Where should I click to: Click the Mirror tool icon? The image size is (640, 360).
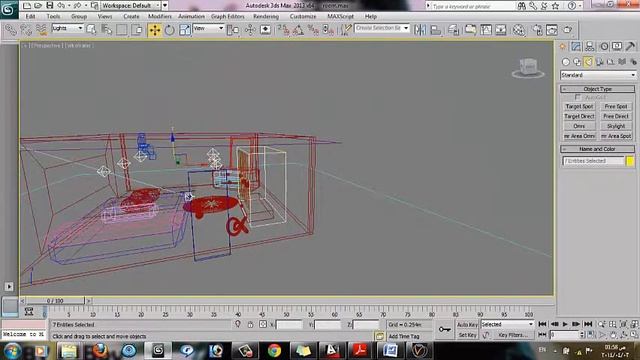tap(420, 30)
